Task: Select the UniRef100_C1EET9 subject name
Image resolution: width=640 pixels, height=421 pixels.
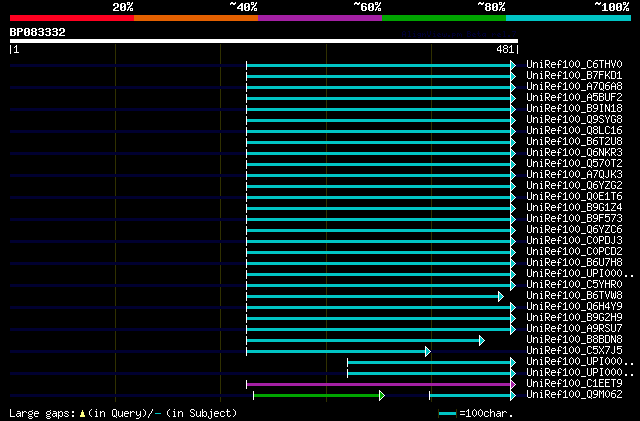Action: click(x=574, y=384)
